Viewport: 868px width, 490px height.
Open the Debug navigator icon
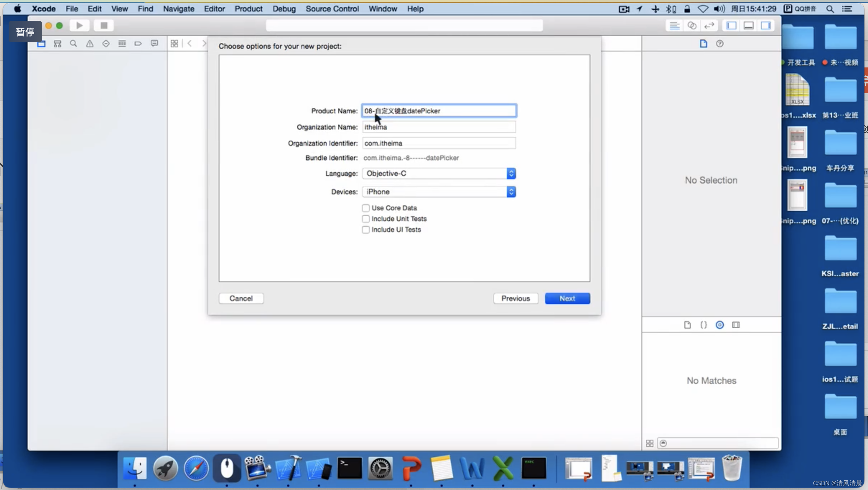tap(122, 44)
